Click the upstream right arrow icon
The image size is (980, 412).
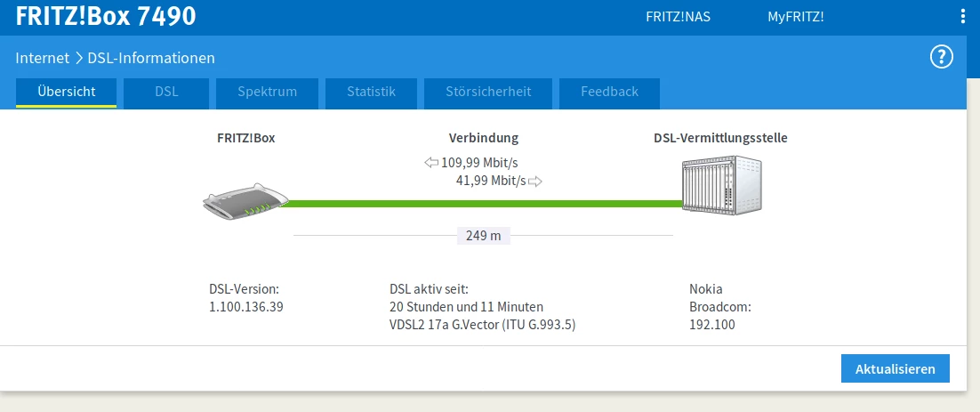coord(535,182)
